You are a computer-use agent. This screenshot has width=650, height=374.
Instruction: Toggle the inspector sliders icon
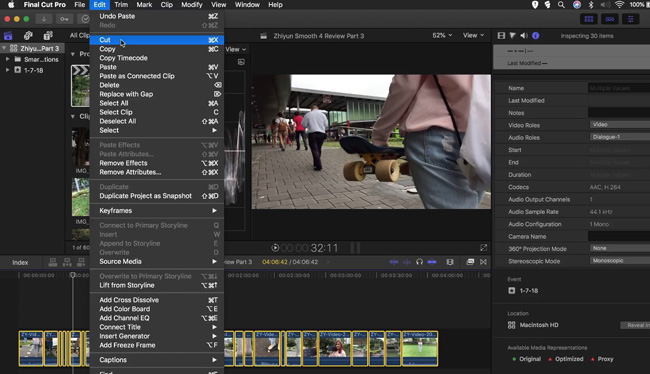tap(631, 19)
